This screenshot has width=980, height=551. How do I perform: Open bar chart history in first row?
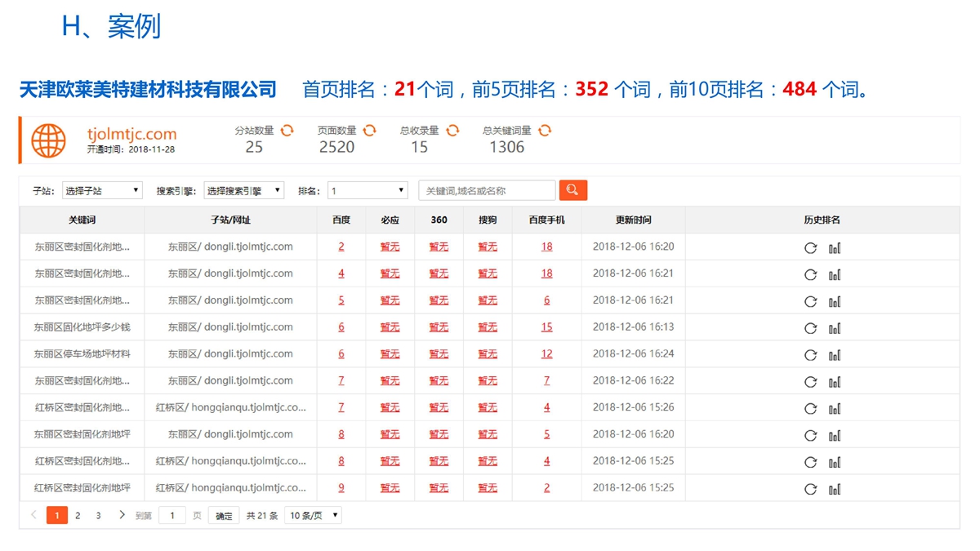pyautogui.click(x=834, y=248)
